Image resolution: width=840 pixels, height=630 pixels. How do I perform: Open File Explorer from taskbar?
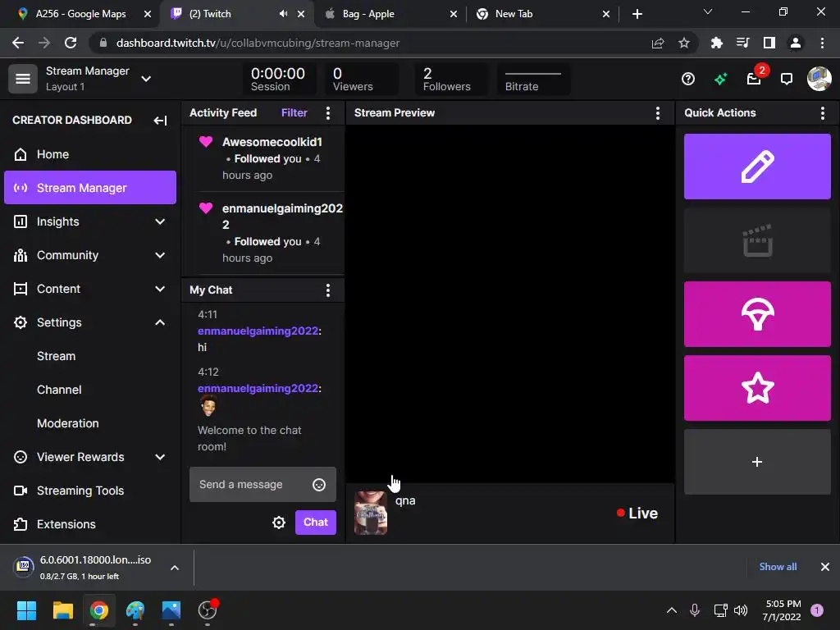click(x=62, y=610)
